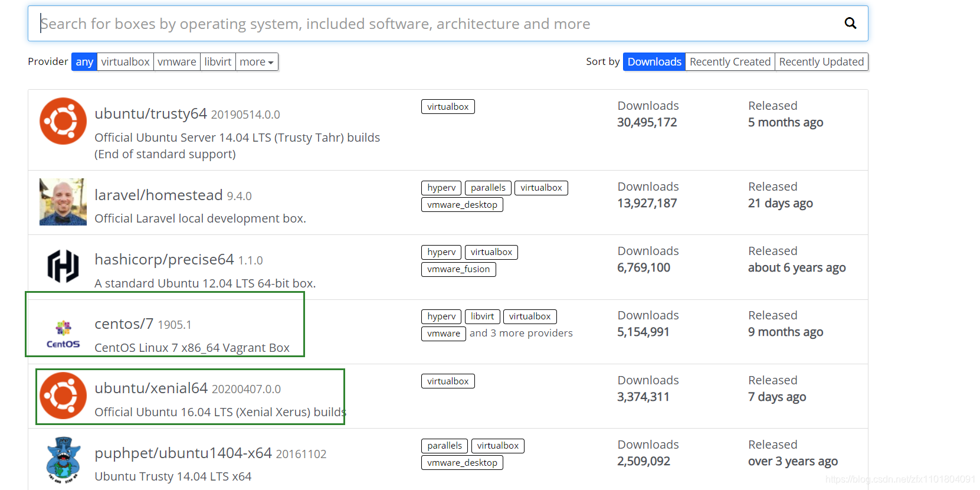Screen dimensions: 980x490
Task: Click the ubuntu/xenial64 Ubuntu logo
Action: tap(63, 396)
